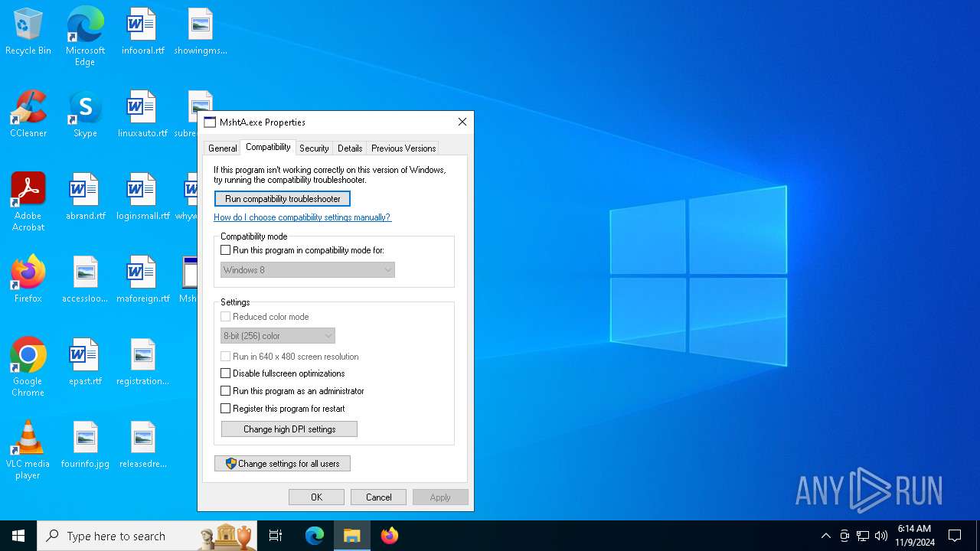The image size is (980, 551).
Task: Select the loginsmall.rtf document icon
Action: pyautogui.click(x=142, y=197)
